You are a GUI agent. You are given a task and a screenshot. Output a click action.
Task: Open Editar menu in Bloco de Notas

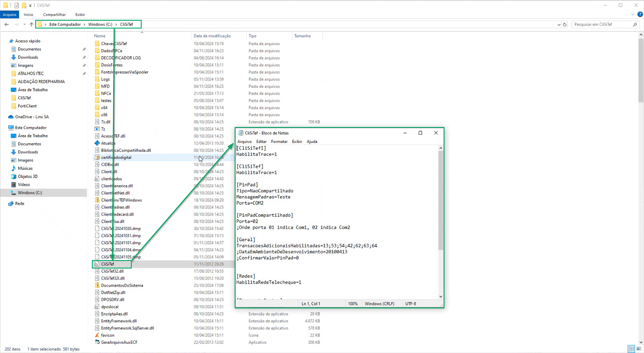(x=261, y=142)
